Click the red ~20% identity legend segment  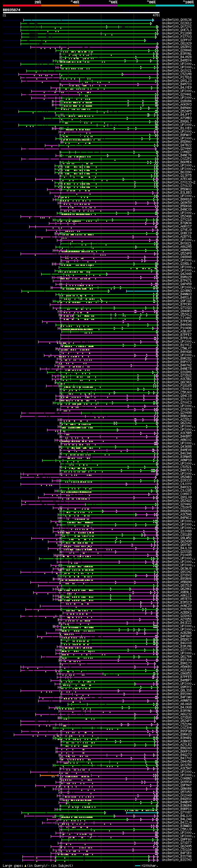coord(22,6)
